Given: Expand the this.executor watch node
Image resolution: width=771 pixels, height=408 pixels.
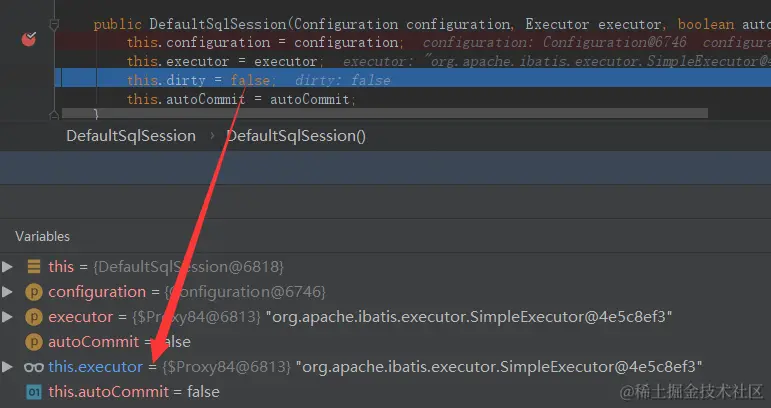Looking at the screenshot, I should coord(7,367).
